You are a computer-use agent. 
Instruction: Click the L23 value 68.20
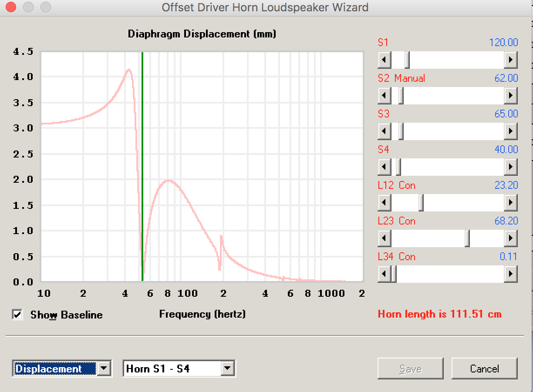[x=506, y=221]
